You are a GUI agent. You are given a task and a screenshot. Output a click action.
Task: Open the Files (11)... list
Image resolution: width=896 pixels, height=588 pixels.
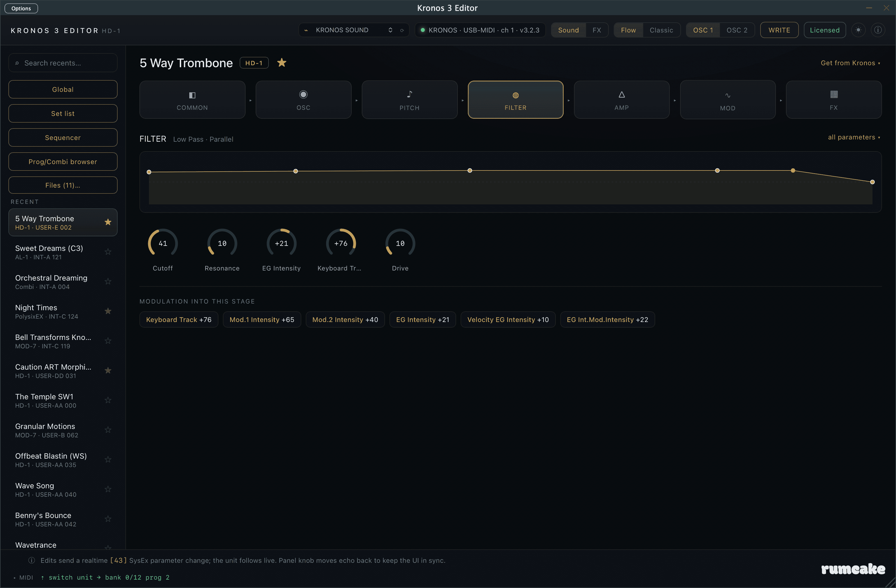tap(63, 185)
